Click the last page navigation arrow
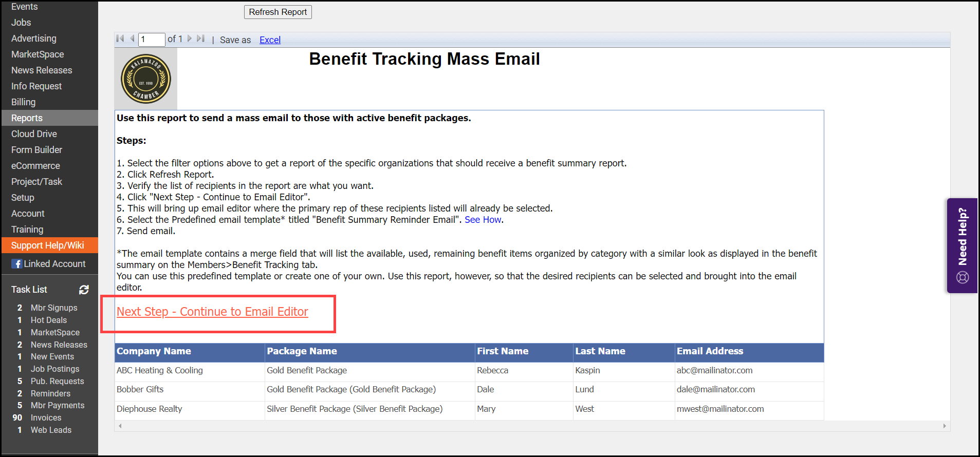The image size is (980, 457). [x=200, y=39]
